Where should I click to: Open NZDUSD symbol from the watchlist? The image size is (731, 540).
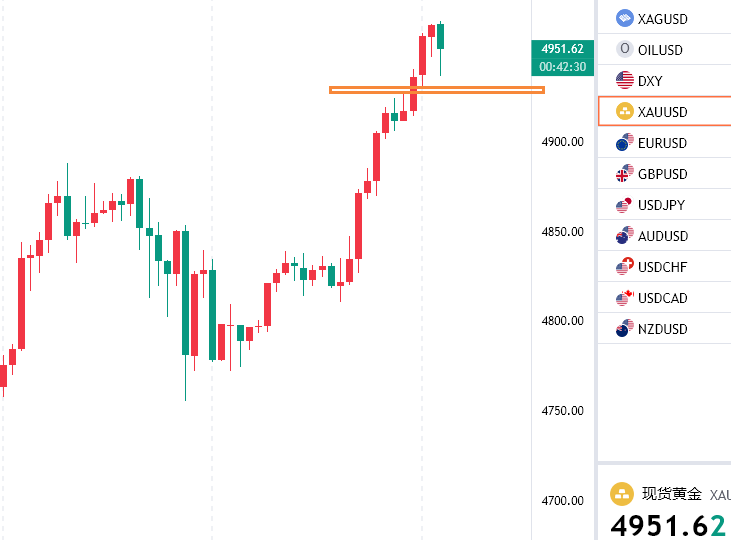tap(662, 329)
